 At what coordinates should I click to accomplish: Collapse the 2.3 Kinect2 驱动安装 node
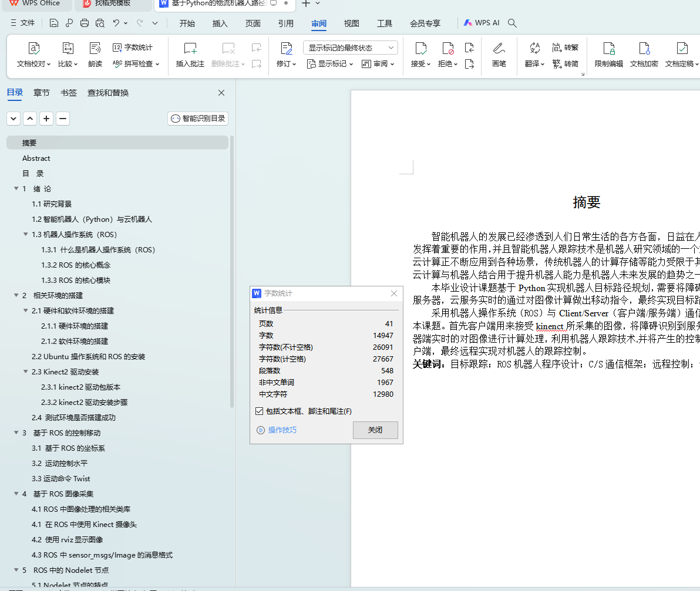click(25, 372)
